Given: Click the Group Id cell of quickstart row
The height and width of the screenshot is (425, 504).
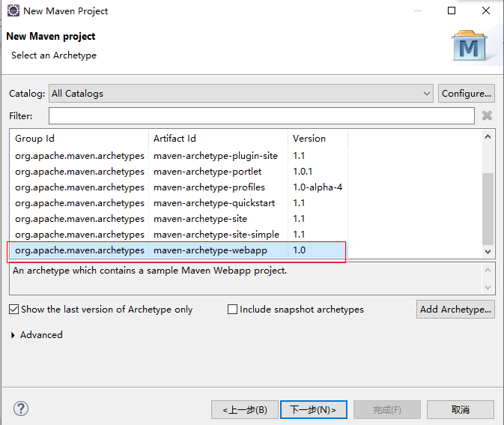Looking at the screenshot, I should [79, 203].
